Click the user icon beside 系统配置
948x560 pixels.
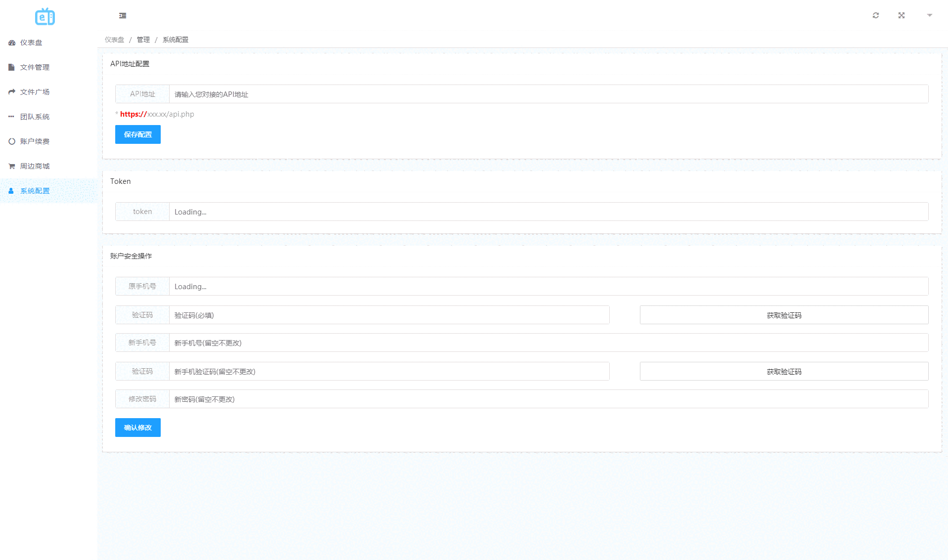pyautogui.click(x=11, y=191)
